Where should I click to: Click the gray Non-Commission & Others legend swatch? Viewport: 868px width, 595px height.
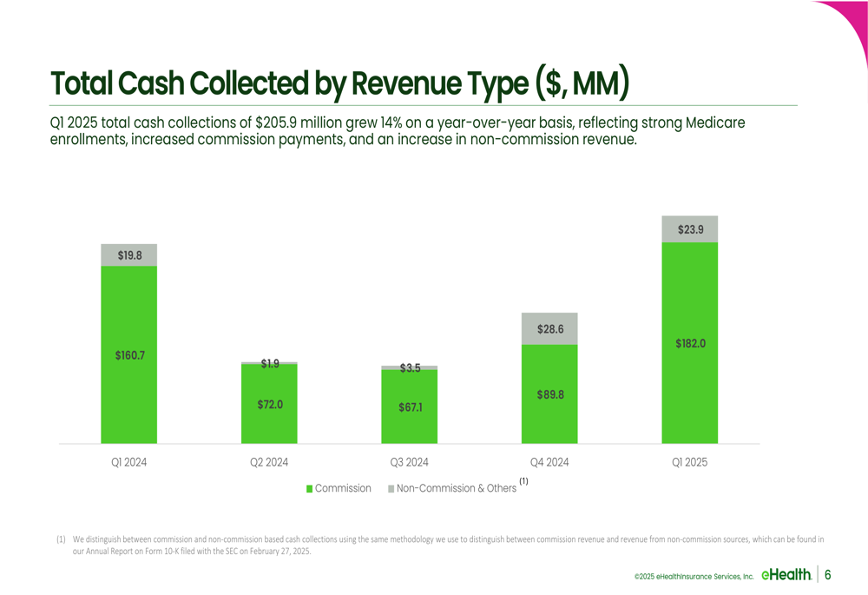pyautogui.click(x=391, y=489)
